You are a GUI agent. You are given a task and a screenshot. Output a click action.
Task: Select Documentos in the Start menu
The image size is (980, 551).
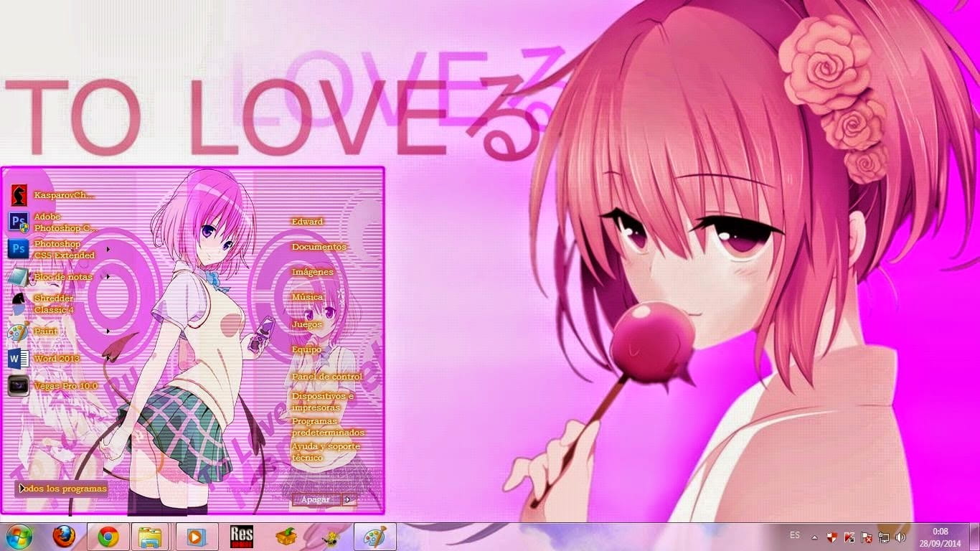point(319,247)
